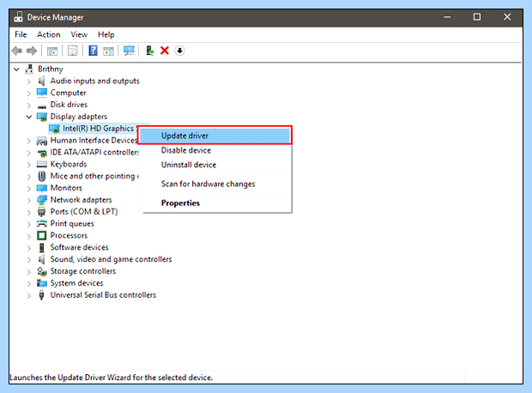Click the Intel(R) HD Graphics device icon
Viewport: 532px width, 393px height.
54,129
